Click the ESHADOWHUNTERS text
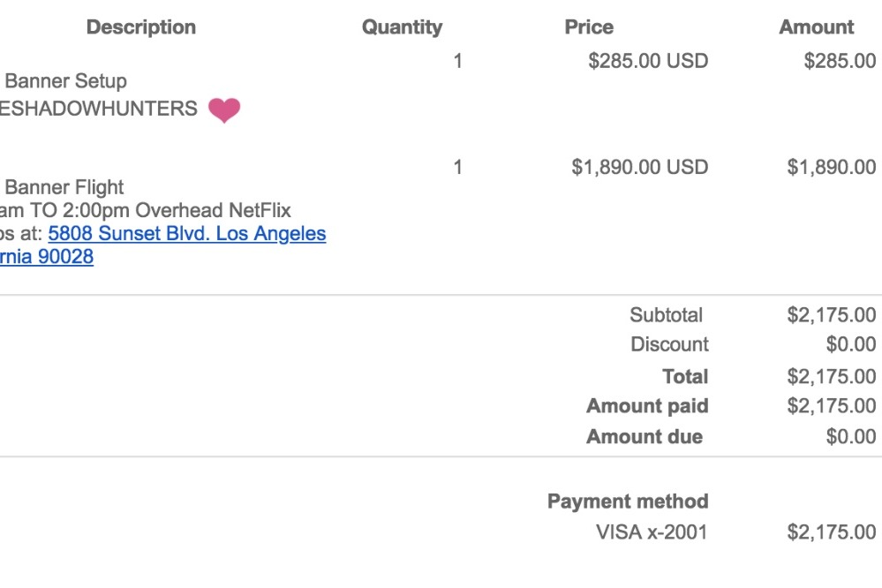 (98, 108)
